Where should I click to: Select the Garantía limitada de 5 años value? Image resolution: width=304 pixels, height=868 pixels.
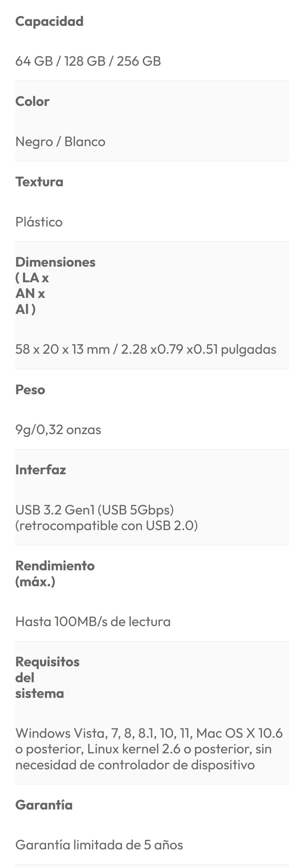[99, 845]
